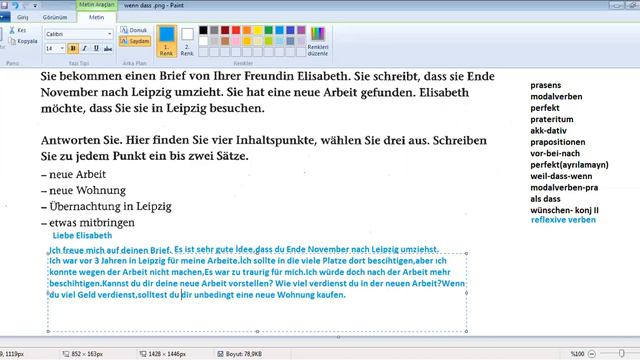Click the 'prasens' list entry
This screenshot has height=360, width=640.
click(x=546, y=85)
